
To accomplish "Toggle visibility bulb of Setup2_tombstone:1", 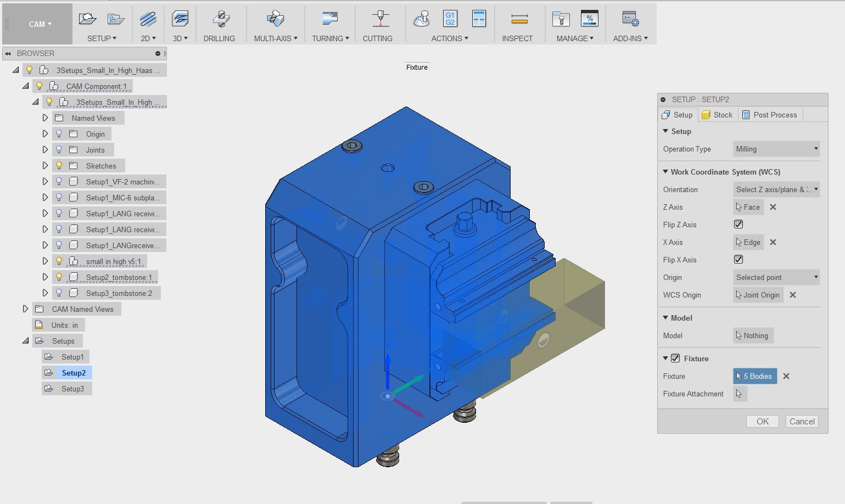I will [x=59, y=277].
